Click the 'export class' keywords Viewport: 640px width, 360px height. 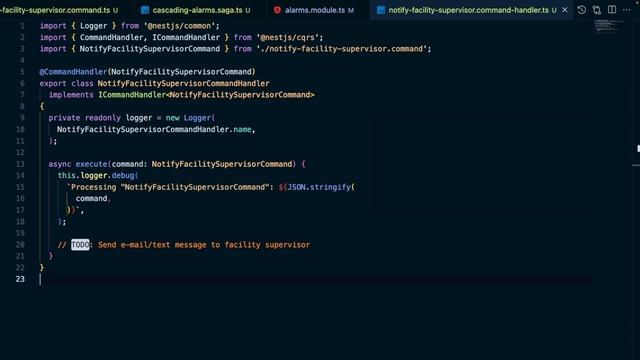(67, 84)
